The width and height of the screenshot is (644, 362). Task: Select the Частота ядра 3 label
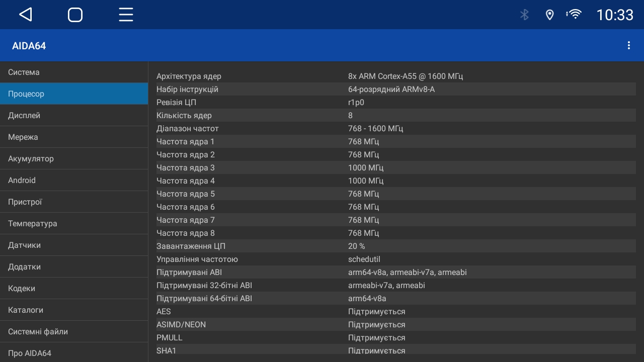click(x=186, y=168)
